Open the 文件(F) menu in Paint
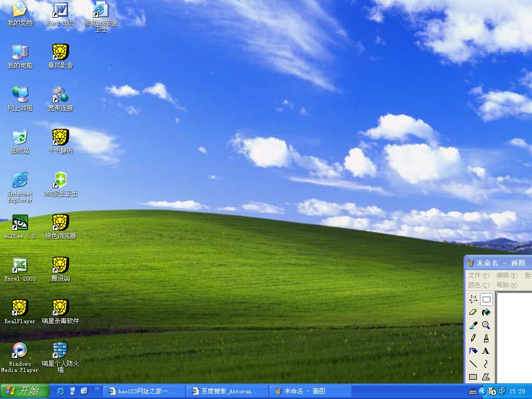The width and height of the screenshot is (532, 399). pos(478,275)
